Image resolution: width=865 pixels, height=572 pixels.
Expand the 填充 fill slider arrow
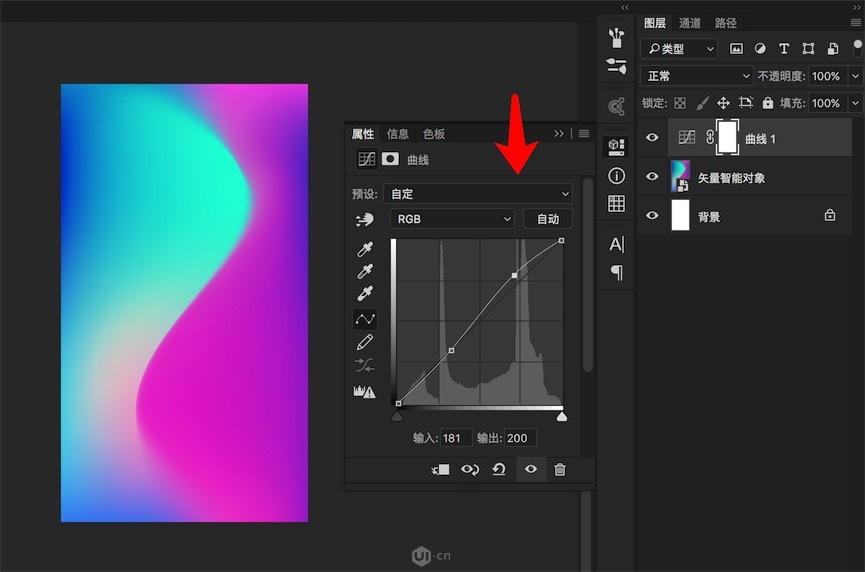coord(855,103)
